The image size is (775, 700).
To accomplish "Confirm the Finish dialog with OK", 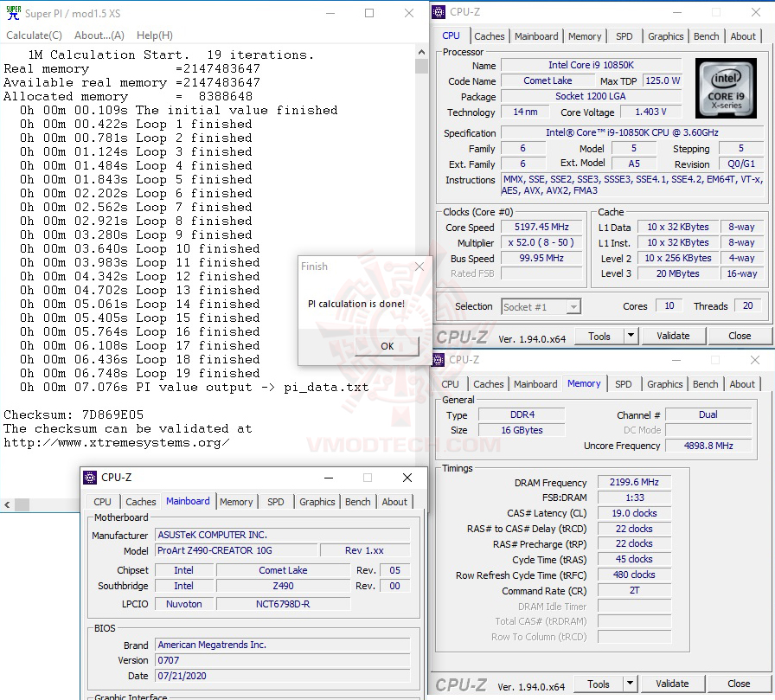I will point(387,346).
